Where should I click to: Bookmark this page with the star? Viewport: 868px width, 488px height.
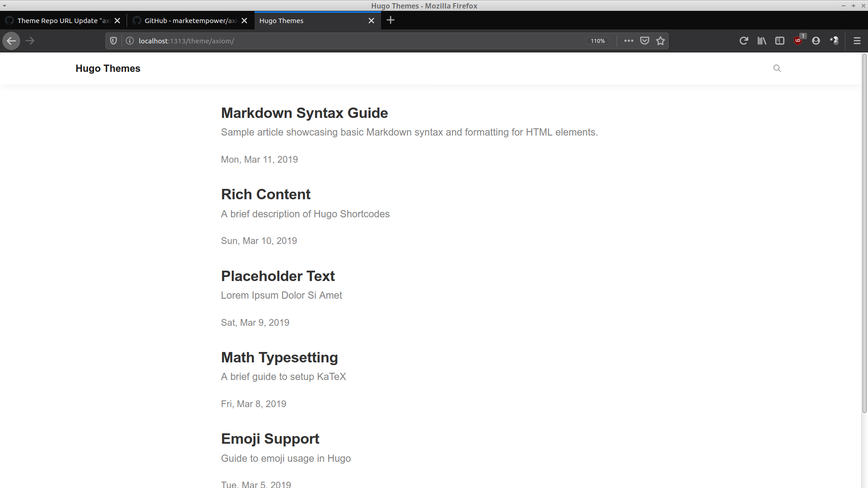[660, 41]
